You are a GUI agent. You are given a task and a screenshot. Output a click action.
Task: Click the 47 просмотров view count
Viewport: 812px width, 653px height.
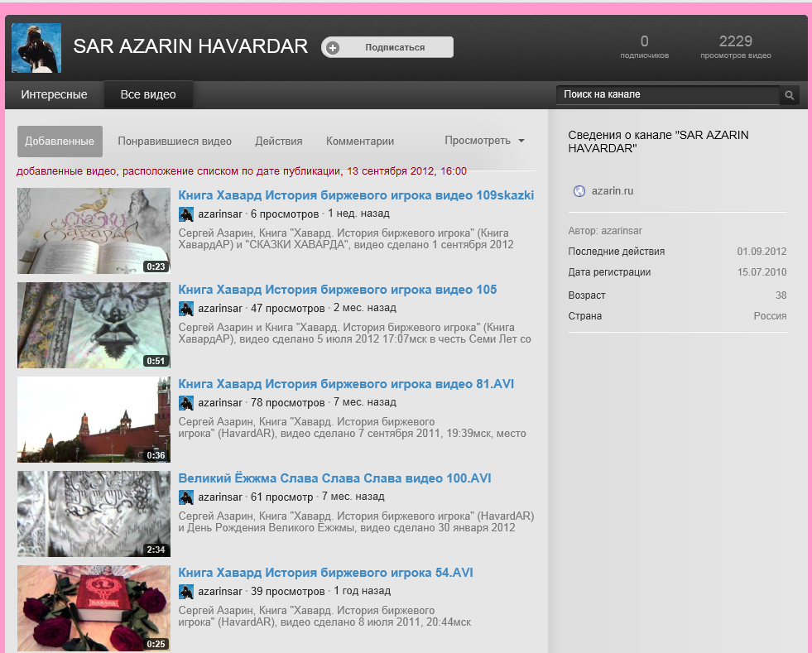[x=288, y=308]
